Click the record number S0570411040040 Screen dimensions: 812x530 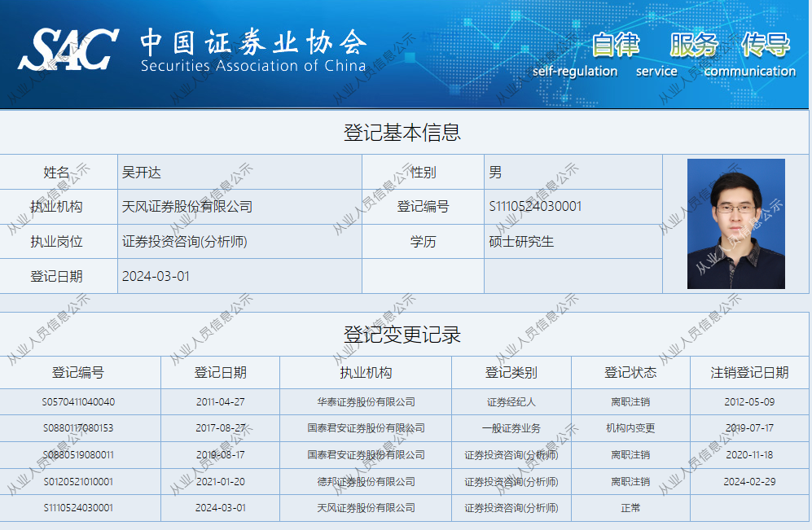point(78,402)
